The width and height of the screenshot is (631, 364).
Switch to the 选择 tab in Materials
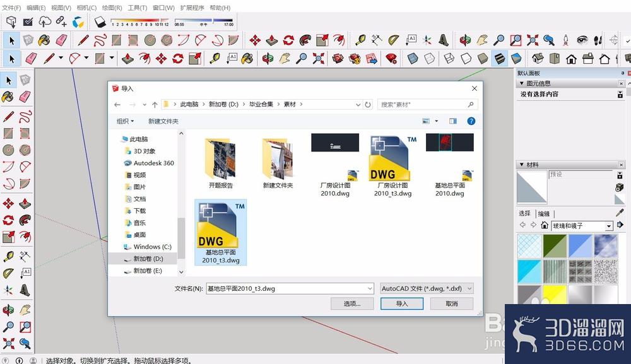[524, 213]
